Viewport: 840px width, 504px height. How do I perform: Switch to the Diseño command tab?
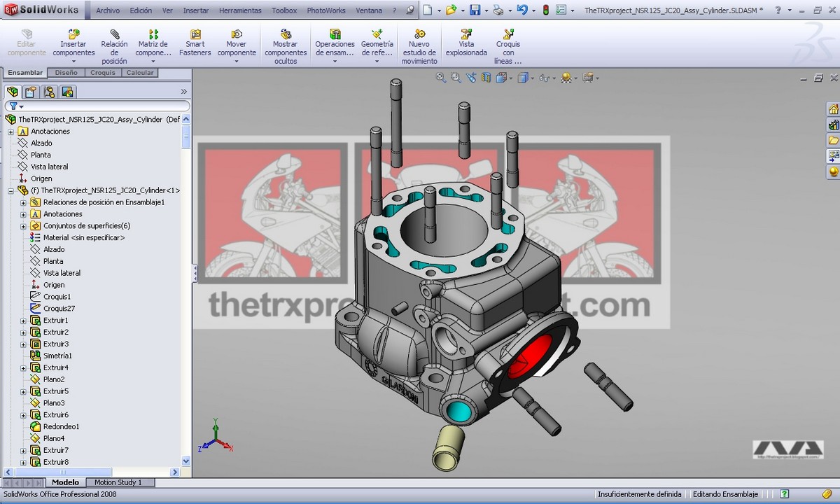66,73
